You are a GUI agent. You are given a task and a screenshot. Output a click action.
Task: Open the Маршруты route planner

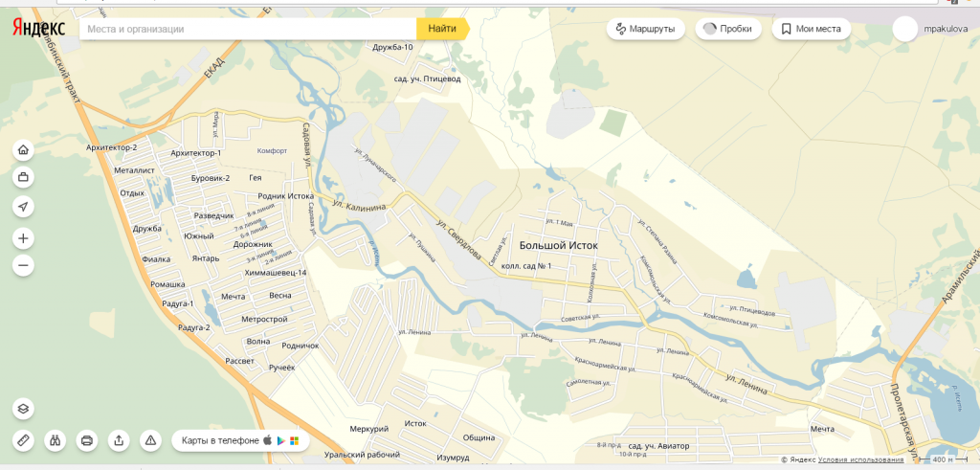pos(645,29)
